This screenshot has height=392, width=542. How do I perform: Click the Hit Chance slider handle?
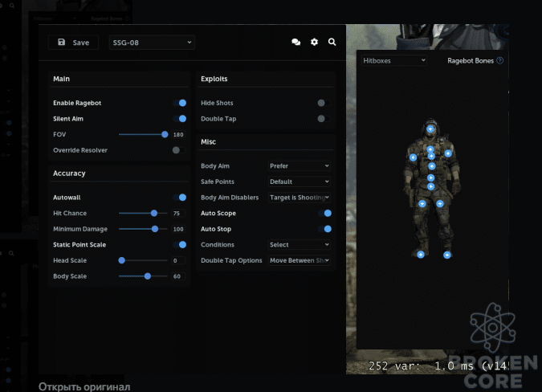click(154, 214)
